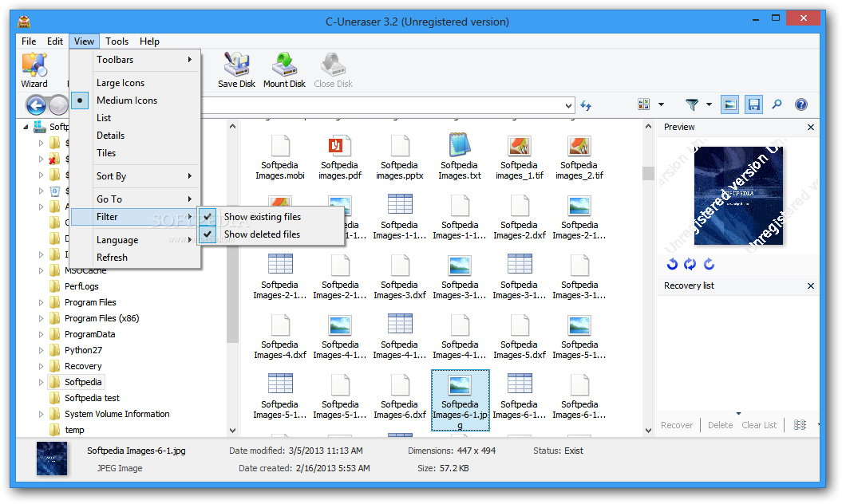
Task: Select Softpedia images.pptx file
Action: pyautogui.click(x=400, y=157)
